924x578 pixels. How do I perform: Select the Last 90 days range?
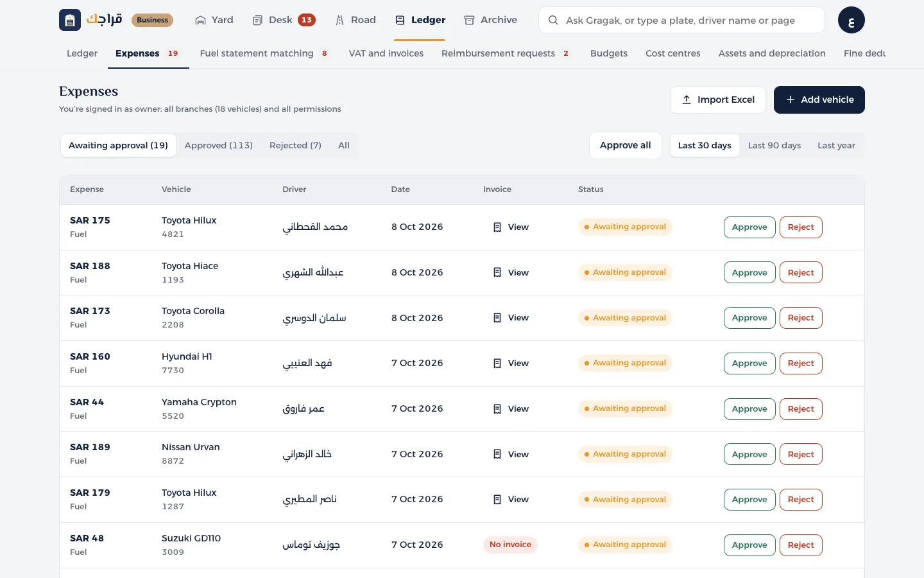tap(774, 146)
